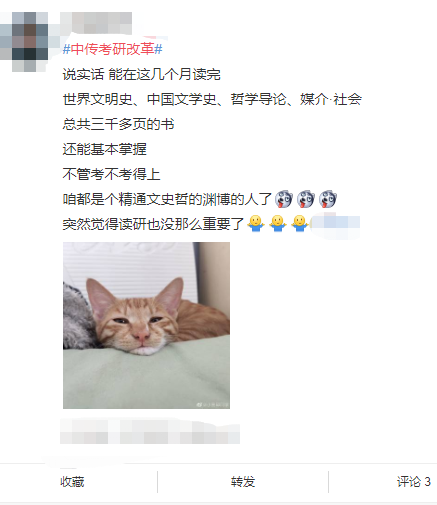Open the blurred link after shrug emojis
This screenshot has width=437, height=505.
[335, 223]
